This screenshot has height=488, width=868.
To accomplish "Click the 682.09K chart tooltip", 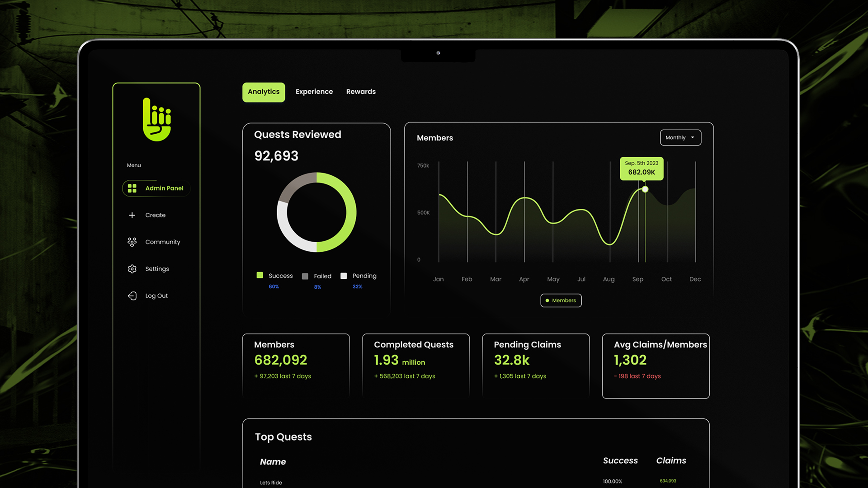I will coord(642,169).
